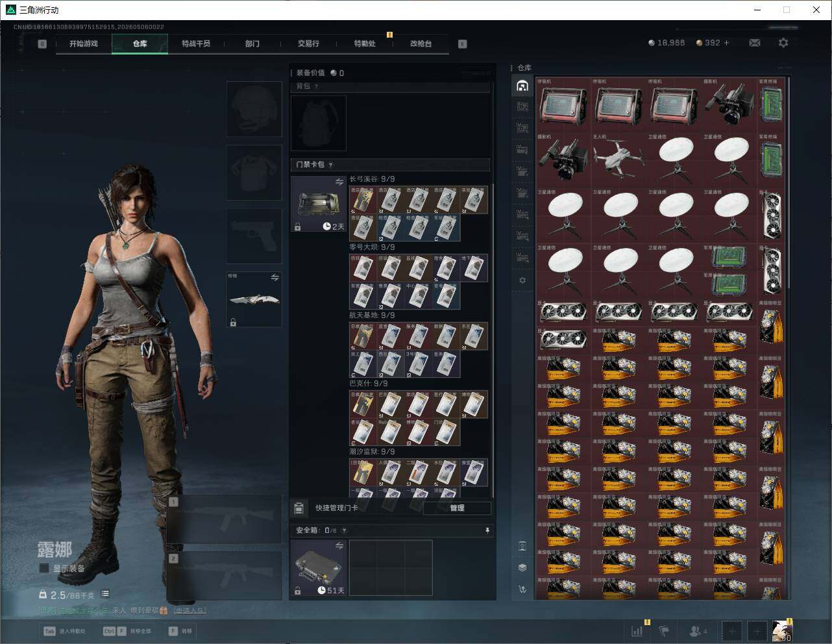Swap the melee knife slot item
This screenshot has width=832, height=644.
tap(275, 278)
